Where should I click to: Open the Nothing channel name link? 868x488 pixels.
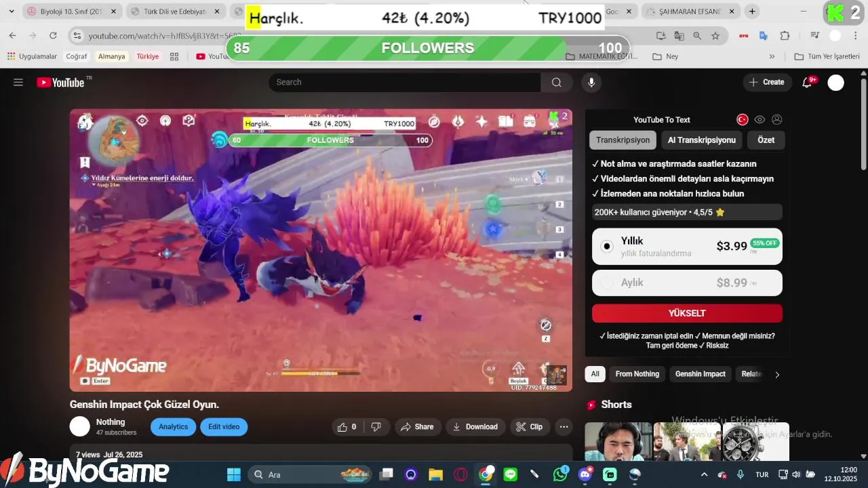[x=111, y=422]
